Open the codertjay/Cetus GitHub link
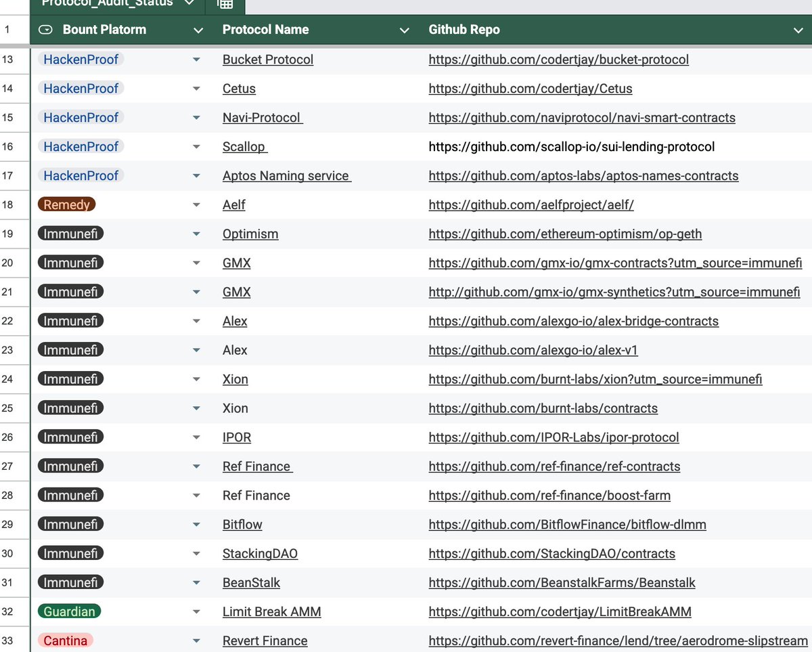812x652 pixels. [x=531, y=89]
